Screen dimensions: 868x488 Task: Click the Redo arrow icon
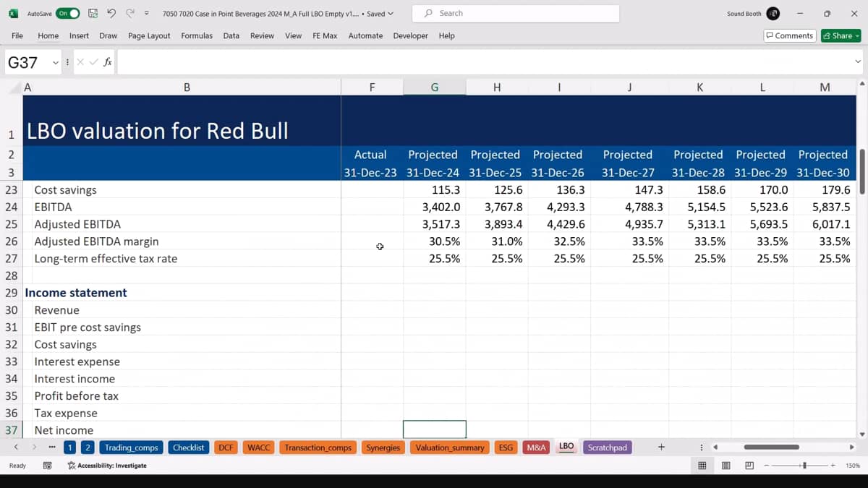pyautogui.click(x=130, y=13)
